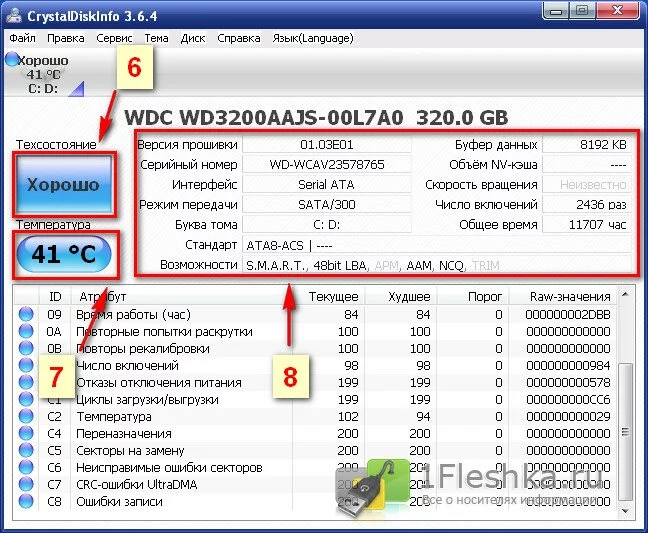
Task: Open the Диск menu
Action: pos(193,38)
